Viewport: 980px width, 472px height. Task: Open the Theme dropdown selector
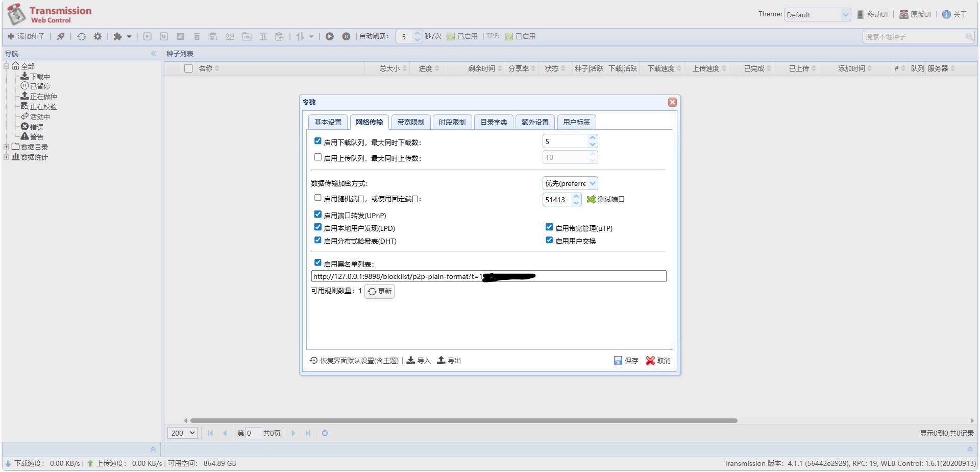coord(817,14)
